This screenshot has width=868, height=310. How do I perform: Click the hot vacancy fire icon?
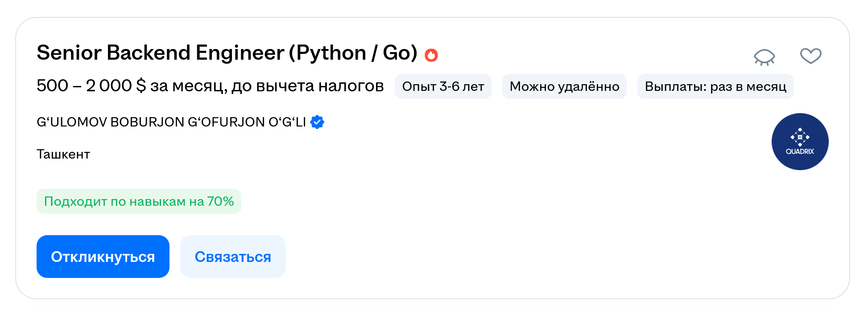431,55
